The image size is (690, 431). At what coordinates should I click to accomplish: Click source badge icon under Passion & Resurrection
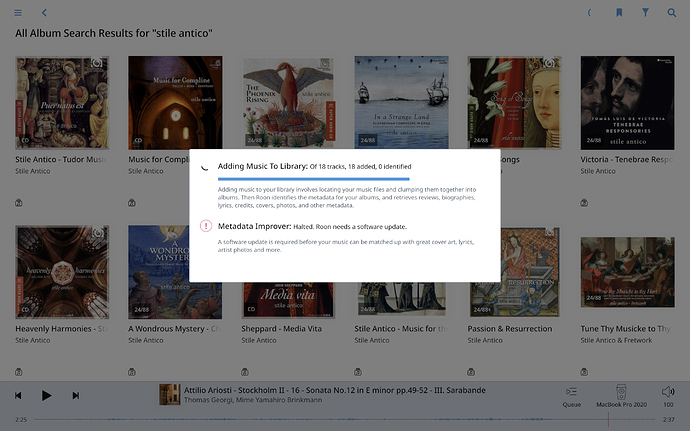(x=471, y=372)
